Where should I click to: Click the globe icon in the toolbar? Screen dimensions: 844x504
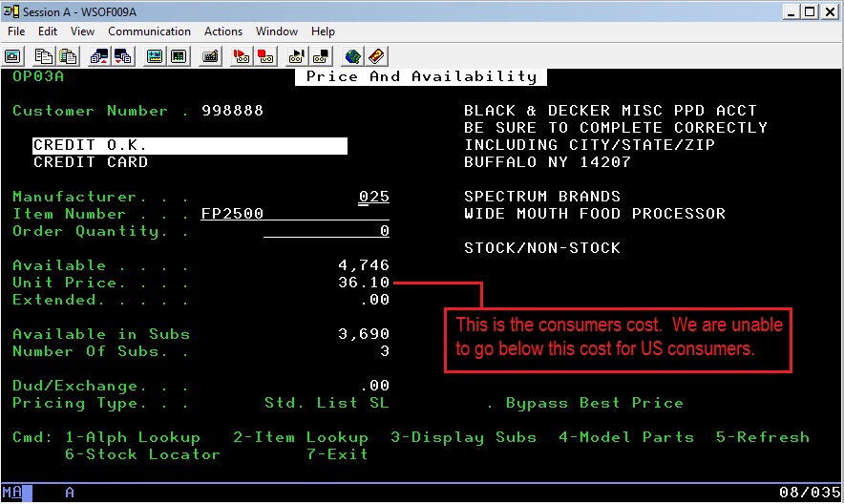(x=353, y=56)
